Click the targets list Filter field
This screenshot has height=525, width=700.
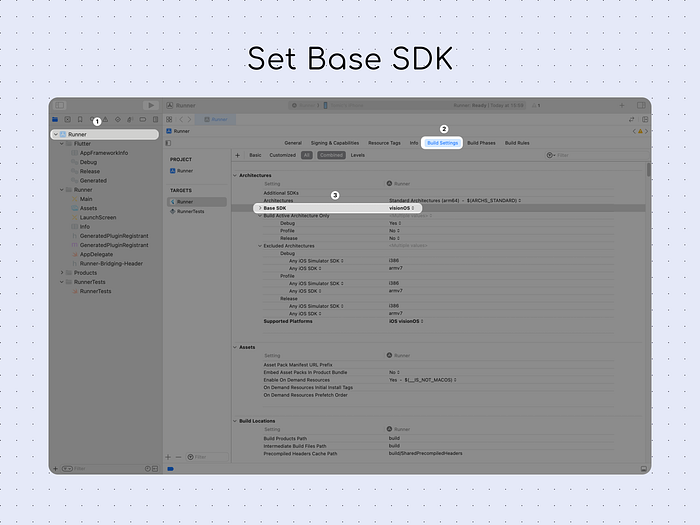click(x=207, y=457)
